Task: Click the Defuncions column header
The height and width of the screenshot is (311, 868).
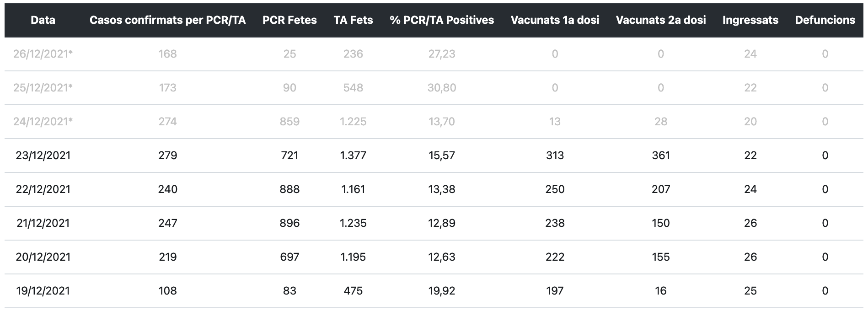Action: point(825,20)
